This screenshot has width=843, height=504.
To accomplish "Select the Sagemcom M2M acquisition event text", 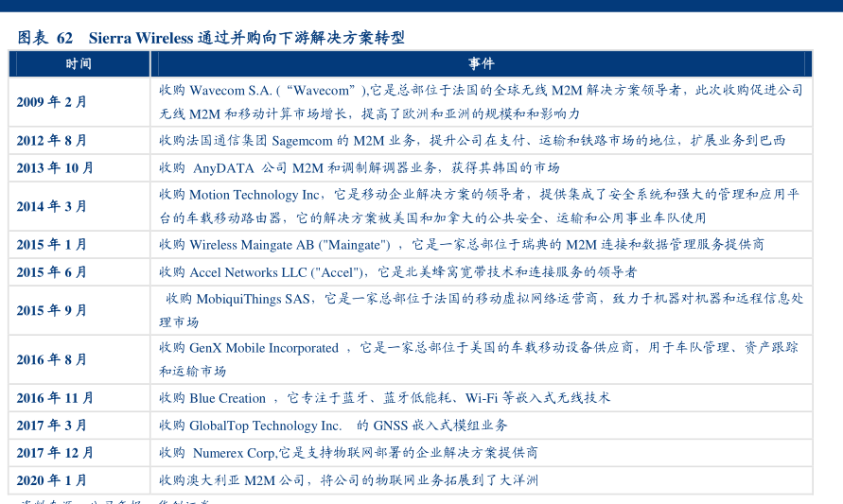I will 471,140.
